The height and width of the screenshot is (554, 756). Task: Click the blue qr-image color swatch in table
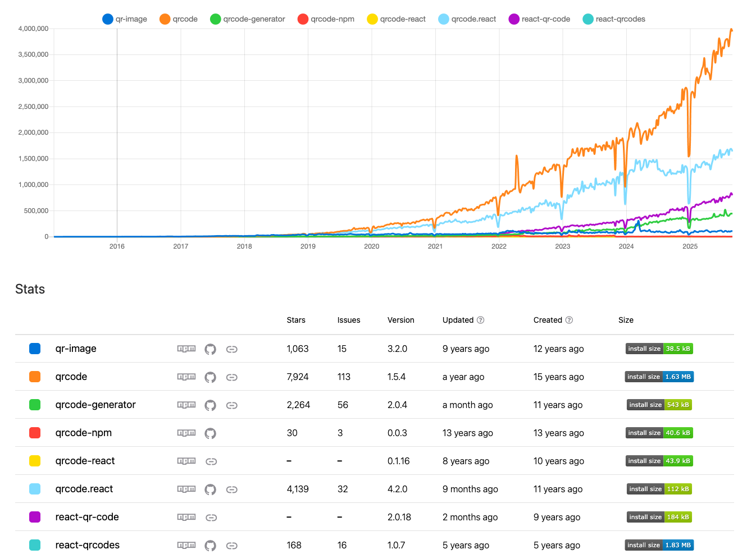[35, 349]
